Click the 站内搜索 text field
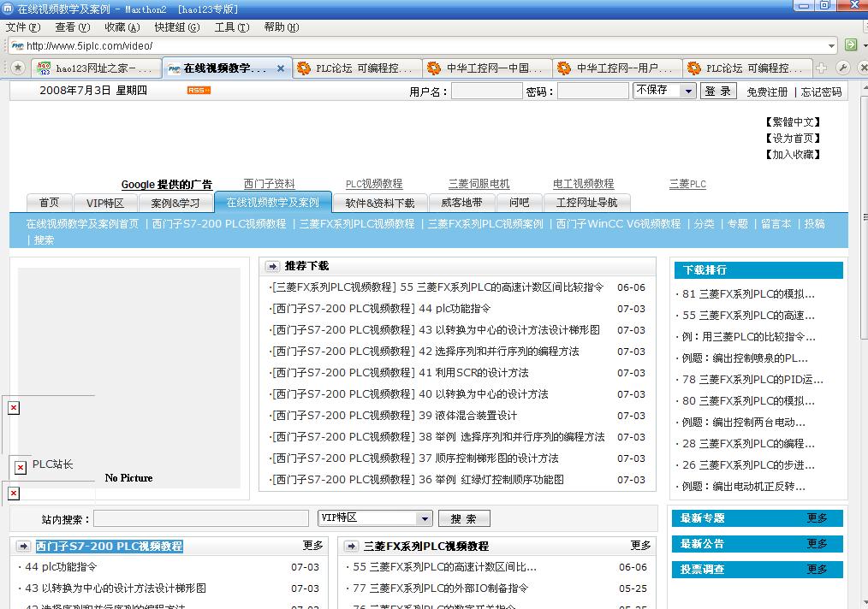Screen dimensions: 868x609 coord(201,518)
